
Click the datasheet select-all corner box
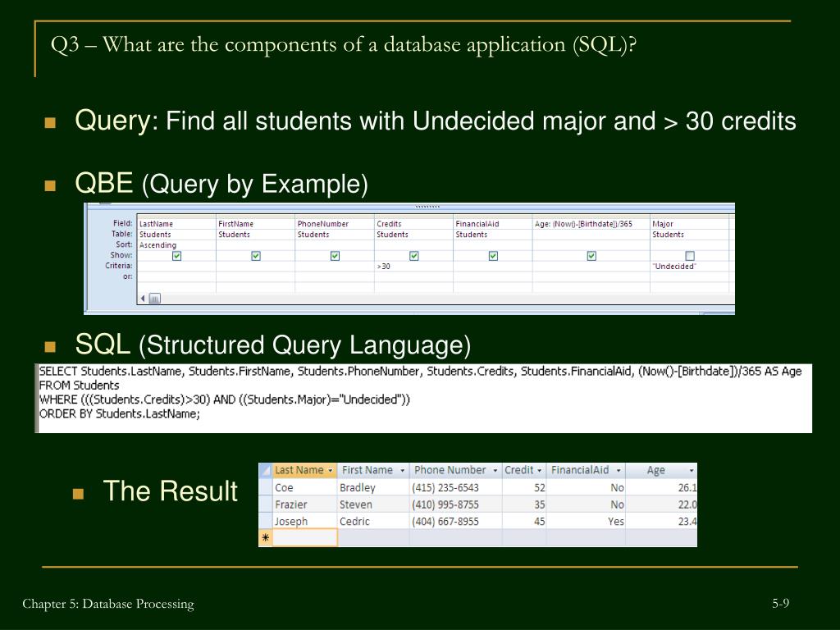(265, 470)
